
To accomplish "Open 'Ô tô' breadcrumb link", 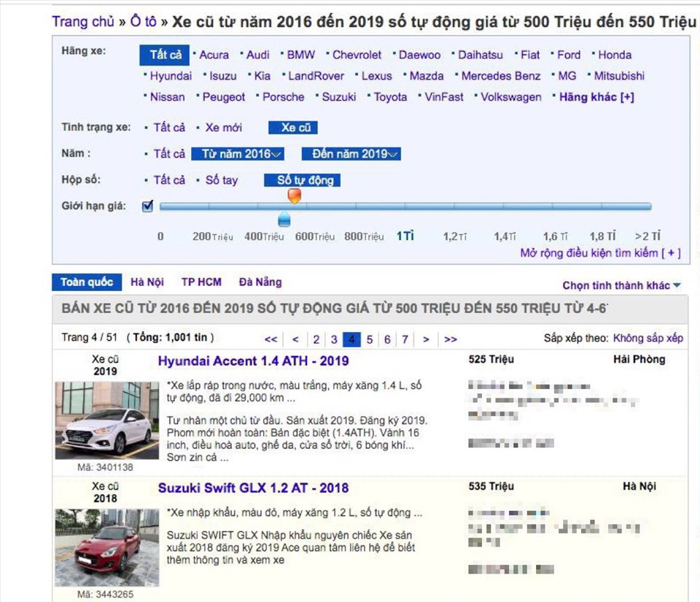I will (x=144, y=21).
